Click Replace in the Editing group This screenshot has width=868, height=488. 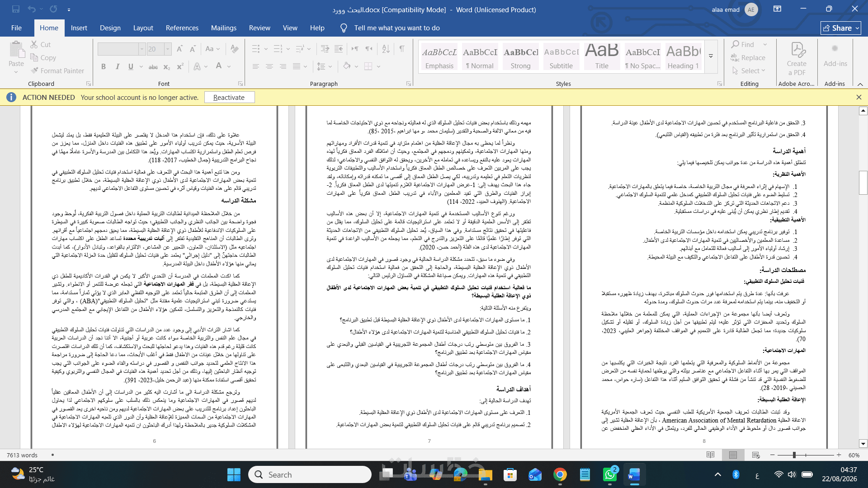tap(748, 57)
